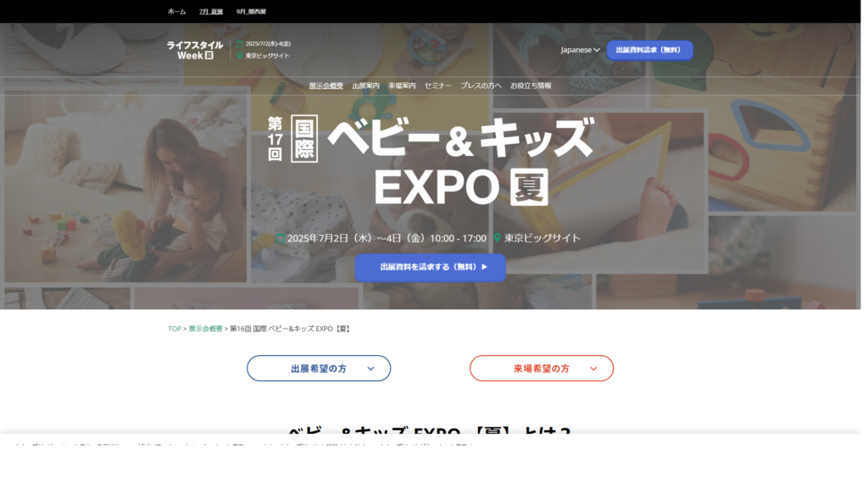Click the TOP breadcrumb link
This screenshot has height=488, width=868.
[x=175, y=329]
